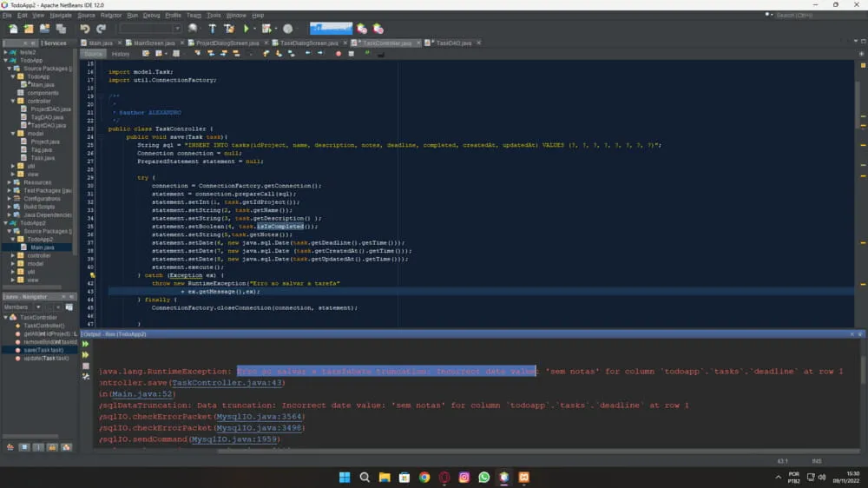Click the Output panel horizontal scrollbar

(476, 451)
